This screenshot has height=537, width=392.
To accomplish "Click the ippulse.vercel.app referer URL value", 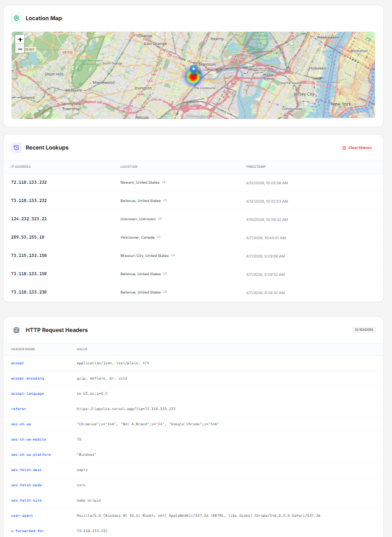I will pos(126,409).
